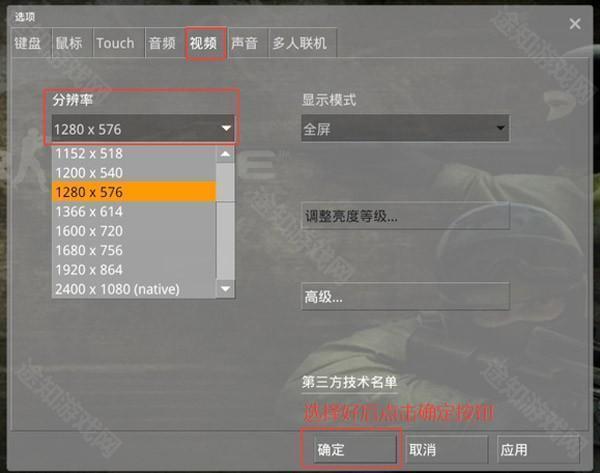600x473 pixels.
Task: Switch to the 键盘 tab
Action: pyautogui.click(x=28, y=43)
